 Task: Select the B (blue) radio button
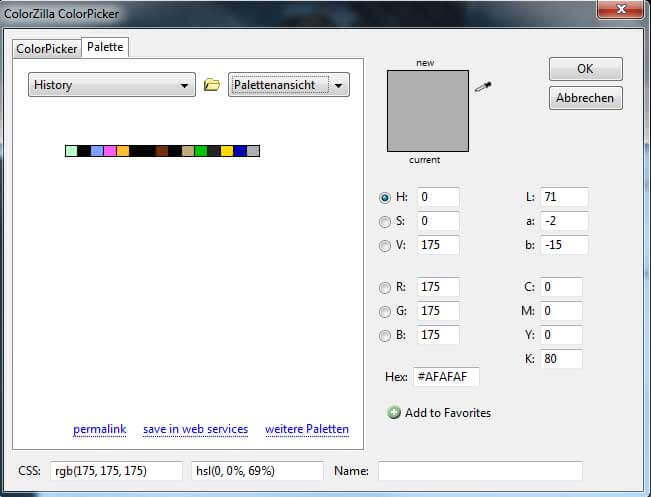tap(385, 335)
